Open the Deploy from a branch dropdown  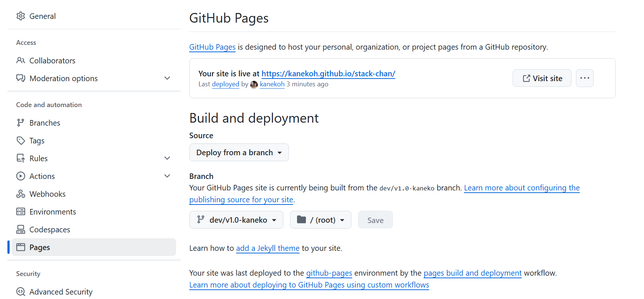click(239, 152)
